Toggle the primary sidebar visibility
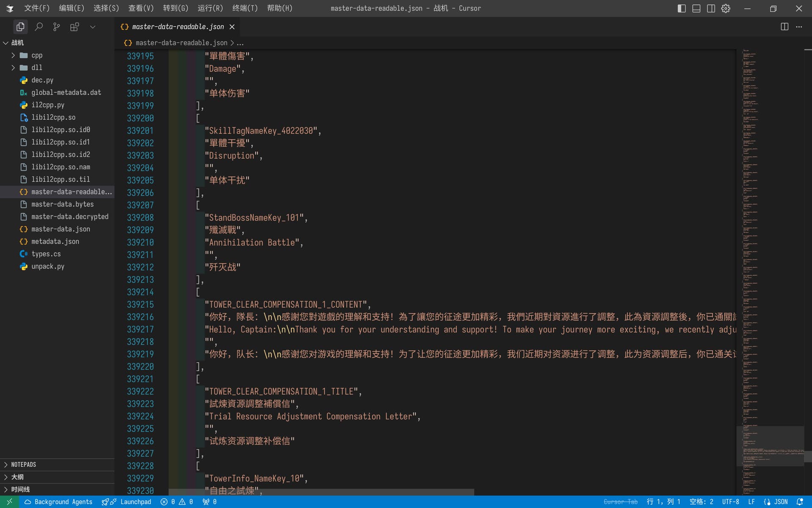This screenshot has height=508, width=812. click(682, 8)
